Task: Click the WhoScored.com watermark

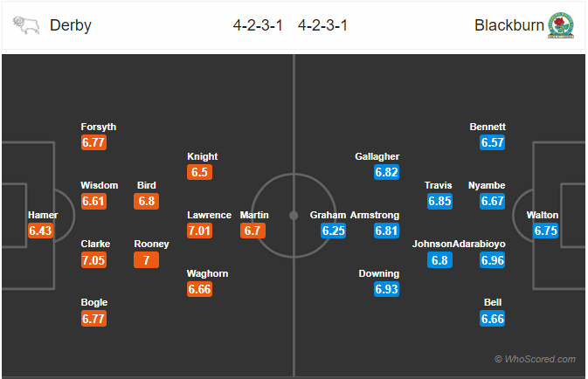Action: 535,359
